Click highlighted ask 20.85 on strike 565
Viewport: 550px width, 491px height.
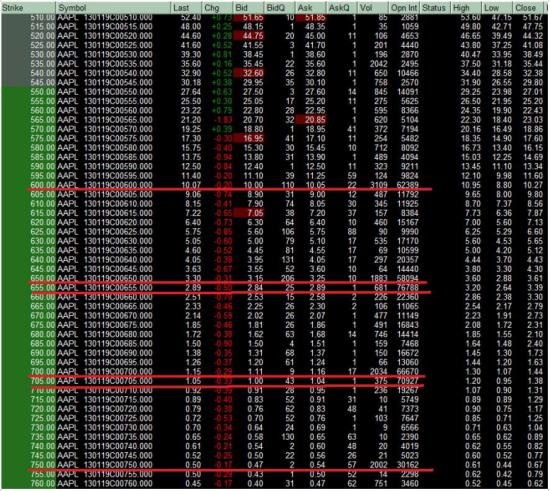[x=311, y=120]
